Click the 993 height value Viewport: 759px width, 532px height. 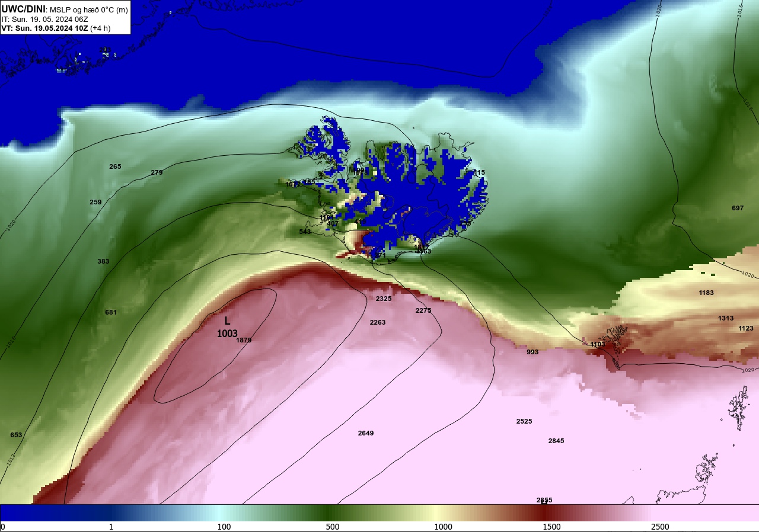(532, 352)
